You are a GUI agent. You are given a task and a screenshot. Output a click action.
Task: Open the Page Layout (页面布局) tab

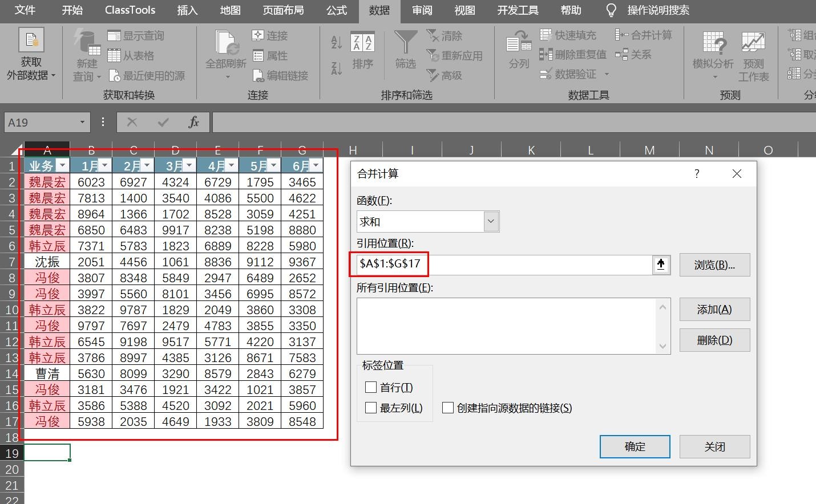tap(283, 10)
